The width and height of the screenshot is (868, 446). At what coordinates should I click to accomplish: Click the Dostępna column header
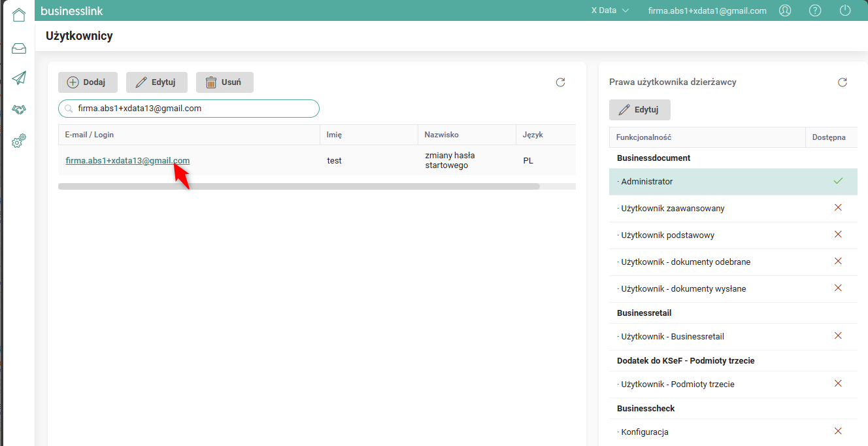(x=831, y=137)
